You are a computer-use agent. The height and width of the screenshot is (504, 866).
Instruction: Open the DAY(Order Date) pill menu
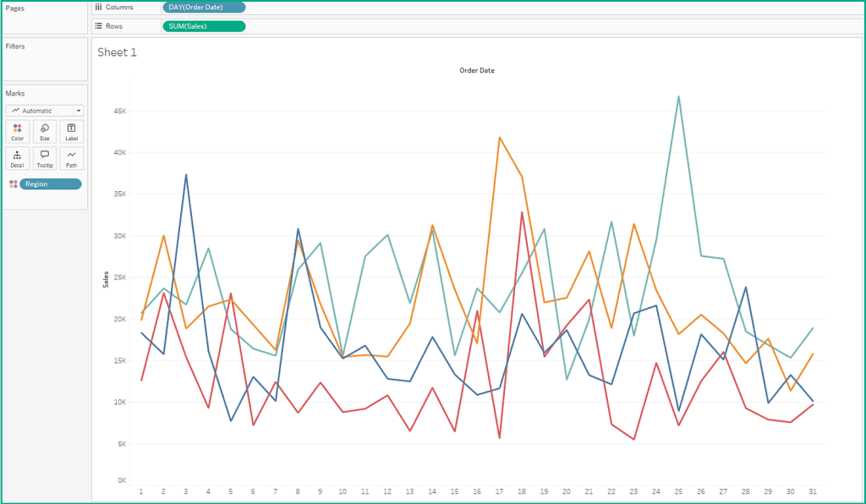pos(203,8)
